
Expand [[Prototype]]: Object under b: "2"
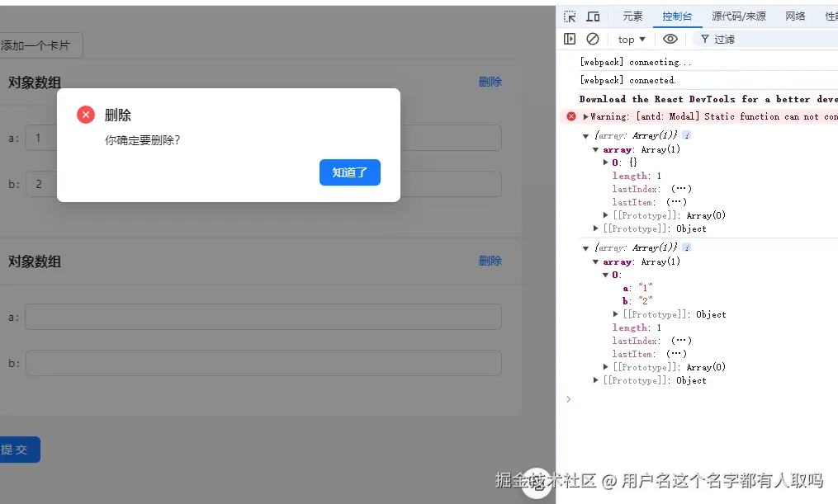click(x=616, y=314)
